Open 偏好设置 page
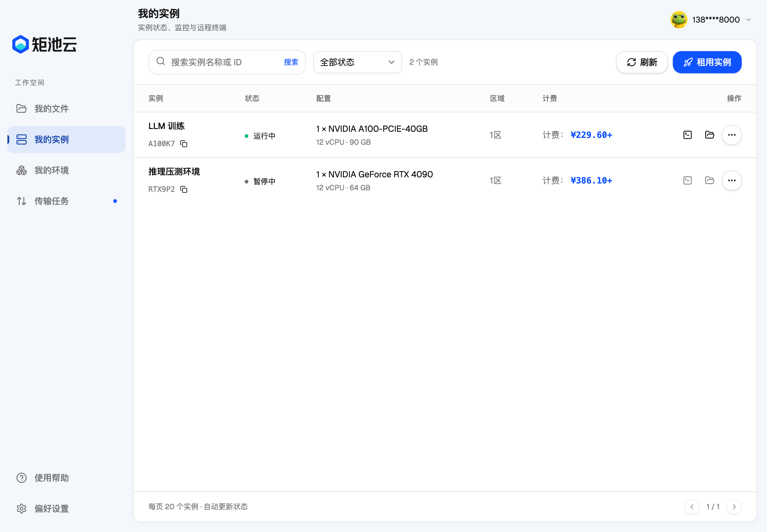This screenshot has height=532, width=767. 66,509
